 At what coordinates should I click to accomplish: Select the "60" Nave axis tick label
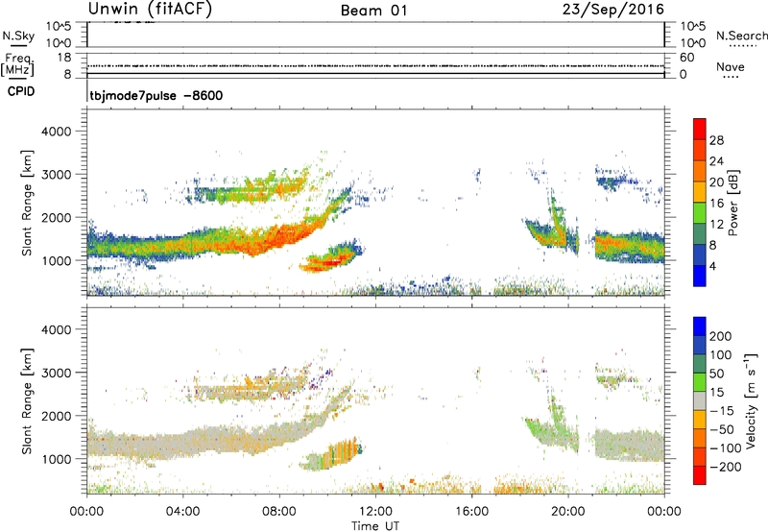(x=686, y=58)
